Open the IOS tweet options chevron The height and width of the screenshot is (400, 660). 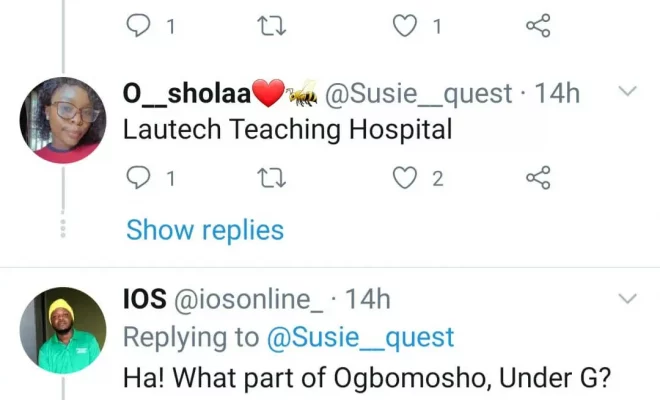click(x=628, y=299)
